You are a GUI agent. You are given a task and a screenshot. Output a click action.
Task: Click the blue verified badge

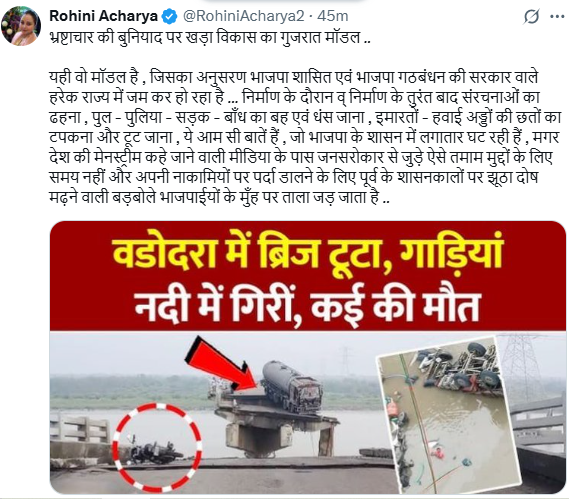click(x=169, y=16)
